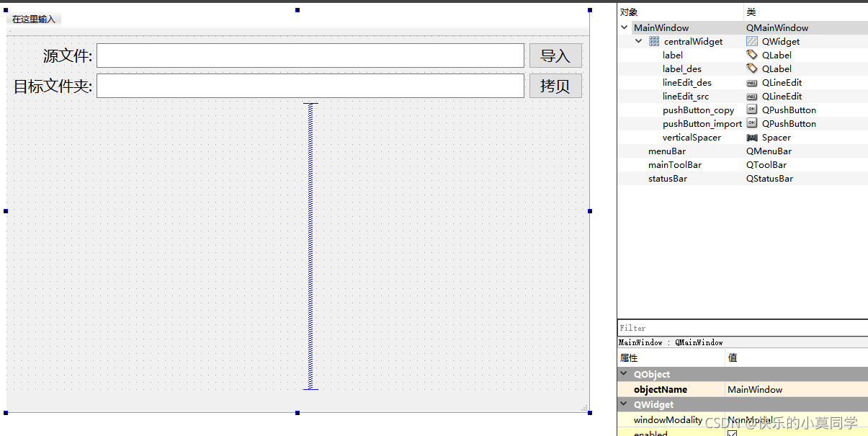868x436 pixels.
Task: Select the MainWindow row in object tree
Action: click(x=743, y=28)
